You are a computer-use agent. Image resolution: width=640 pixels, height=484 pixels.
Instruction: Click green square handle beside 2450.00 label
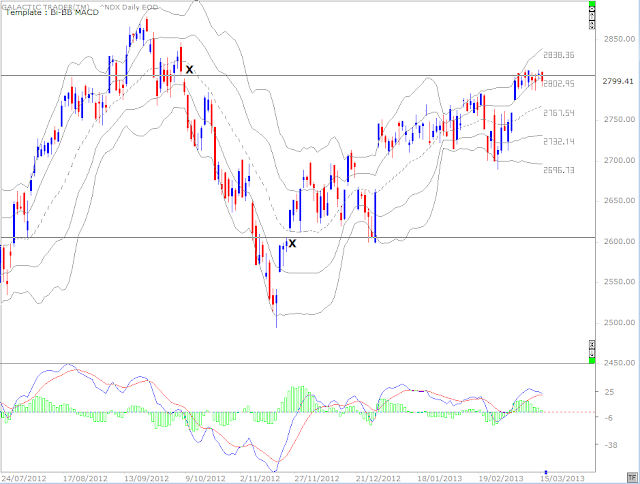[592, 360]
